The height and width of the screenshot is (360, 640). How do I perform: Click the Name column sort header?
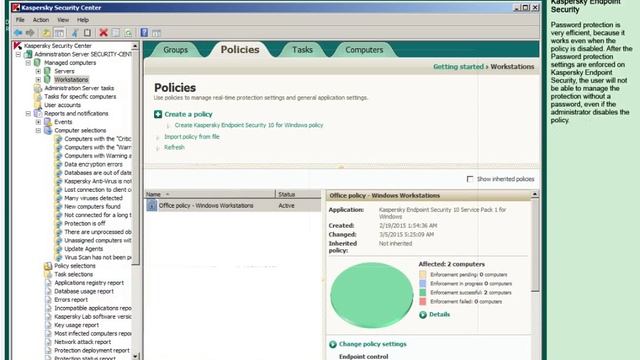coord(210,194)
